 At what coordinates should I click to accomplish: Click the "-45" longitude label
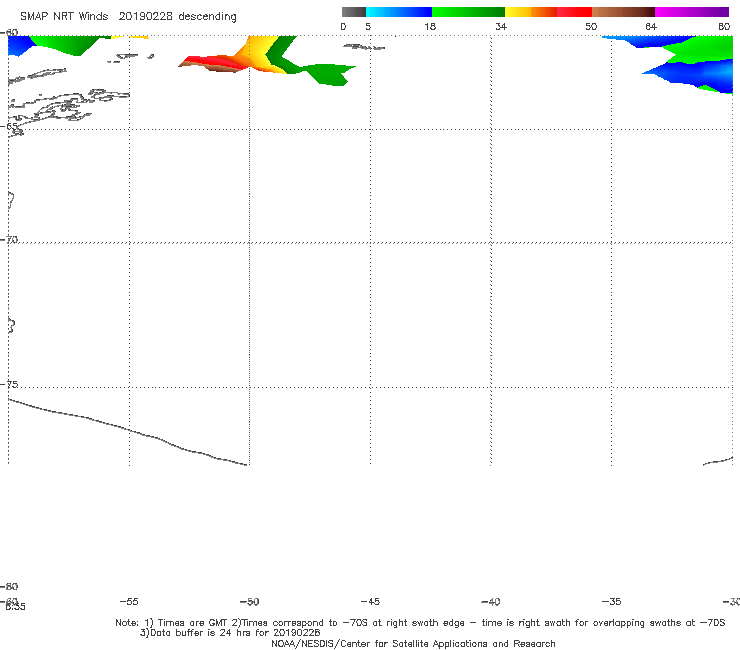pos(370,601)
